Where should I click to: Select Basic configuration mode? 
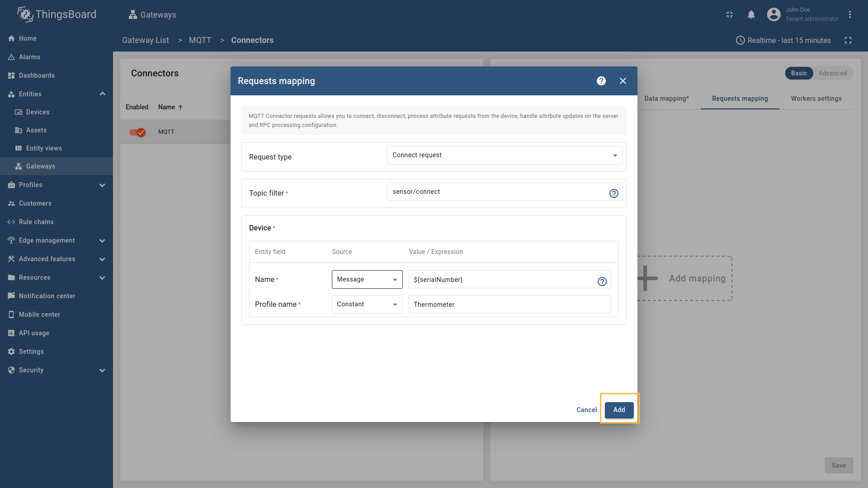pos(799,73)
